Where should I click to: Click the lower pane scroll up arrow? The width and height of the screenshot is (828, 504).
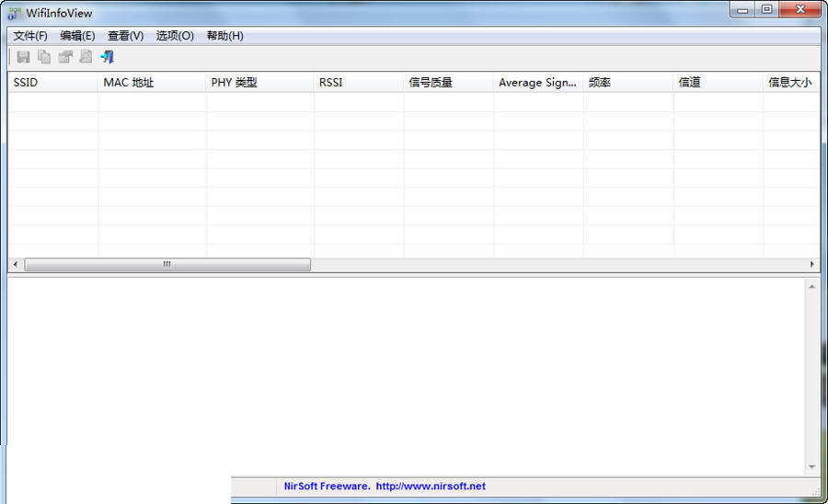coord(812,287)
